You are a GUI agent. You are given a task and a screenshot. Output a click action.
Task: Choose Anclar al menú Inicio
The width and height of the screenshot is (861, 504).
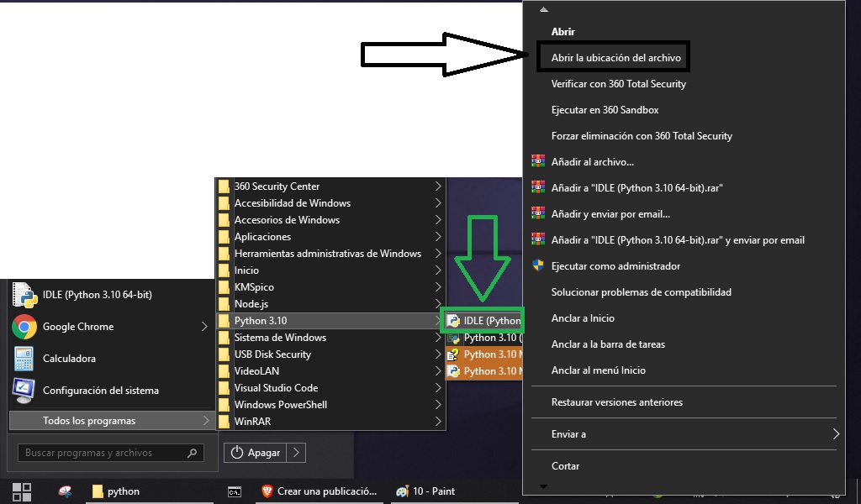(684, 370)
